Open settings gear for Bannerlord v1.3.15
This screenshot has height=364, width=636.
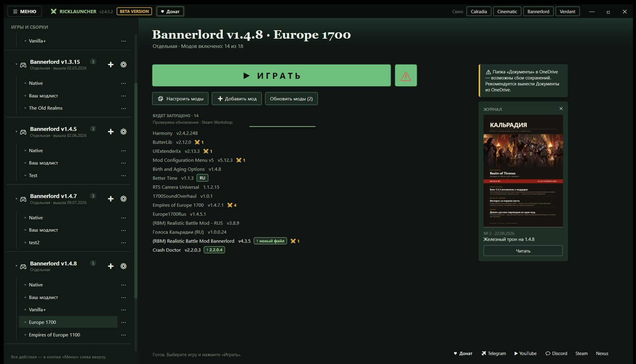point(124,64)
